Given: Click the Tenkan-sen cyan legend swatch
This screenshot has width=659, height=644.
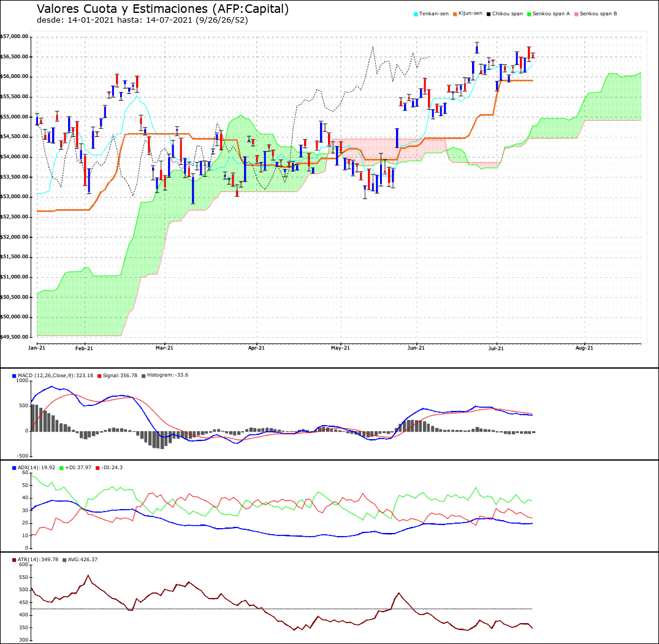Looking at the screenshot, I should pos(416,14).
